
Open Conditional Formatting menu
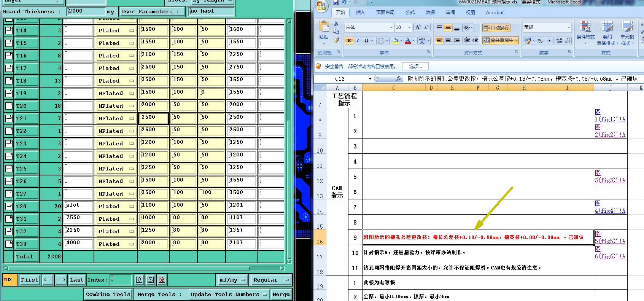click(585, 32)
